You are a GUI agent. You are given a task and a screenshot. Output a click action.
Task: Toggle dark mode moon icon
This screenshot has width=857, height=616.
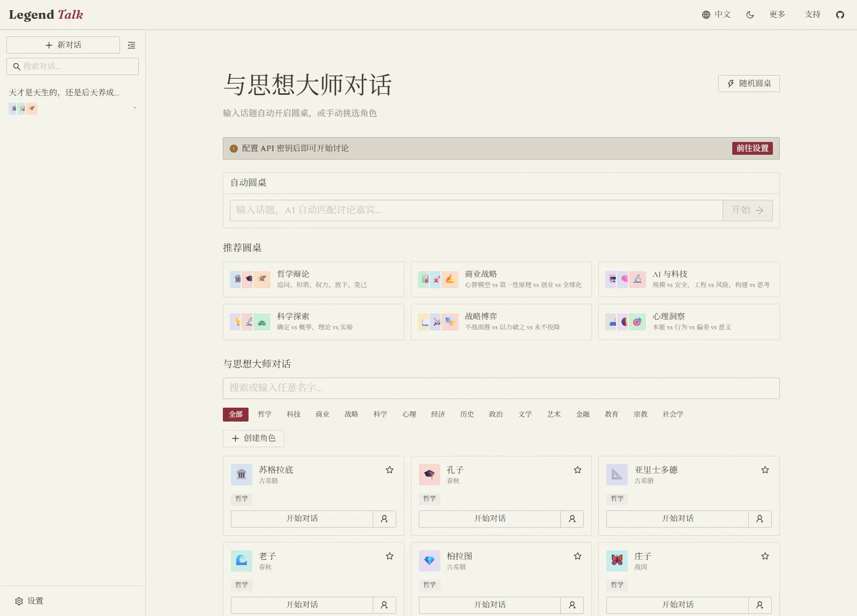(x=750, y=15)
